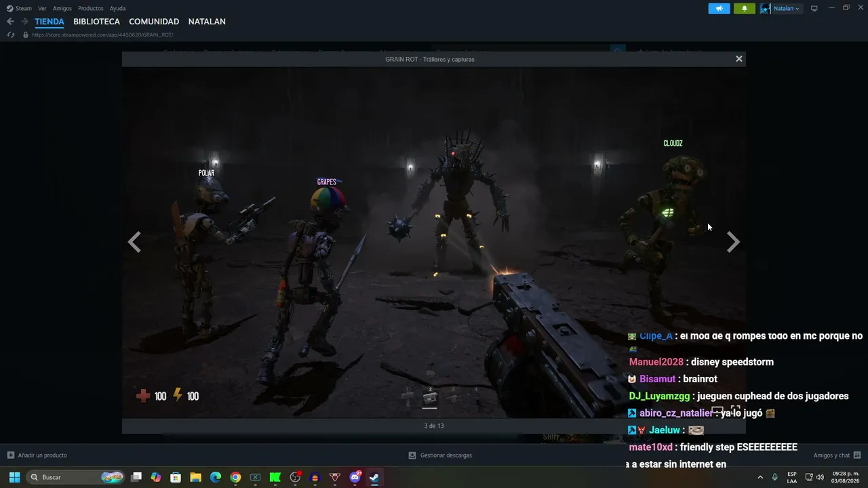Reload the store page
Screen dimensions: 868x488
point(10,35)
